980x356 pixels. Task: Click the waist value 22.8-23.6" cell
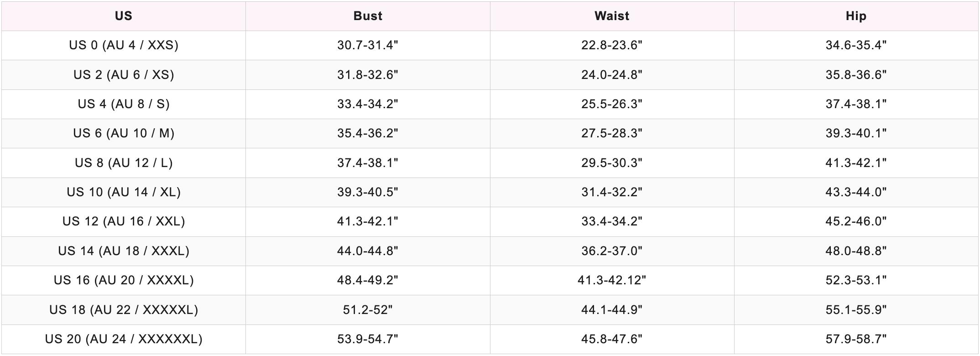(x=612, y=45)
